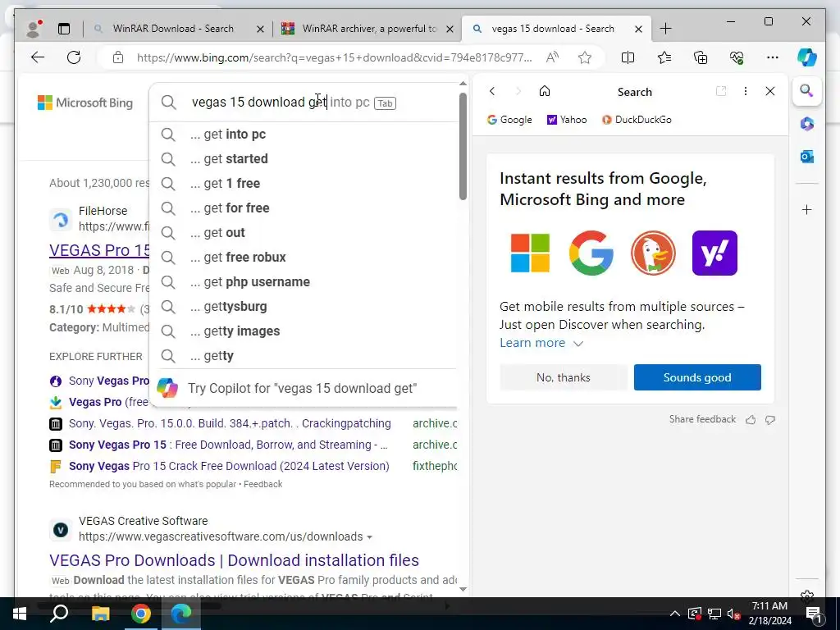The image size is (840, 630).
Task: Open the notification center icon
Action: [814, 614]
